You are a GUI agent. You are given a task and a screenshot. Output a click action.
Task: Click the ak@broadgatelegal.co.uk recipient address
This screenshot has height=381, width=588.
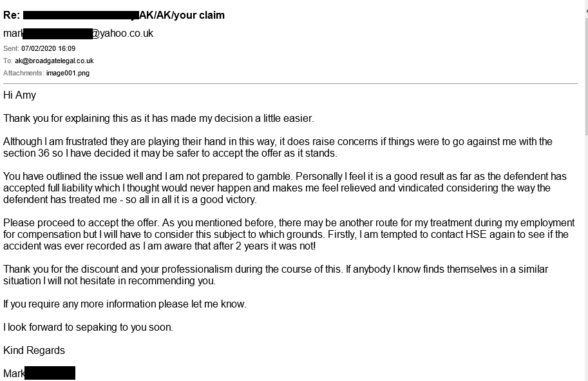[x=54, y=61]
